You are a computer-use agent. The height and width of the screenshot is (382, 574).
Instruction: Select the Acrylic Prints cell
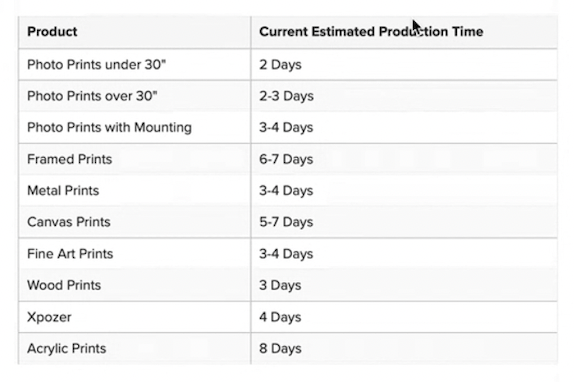(135, 348)
